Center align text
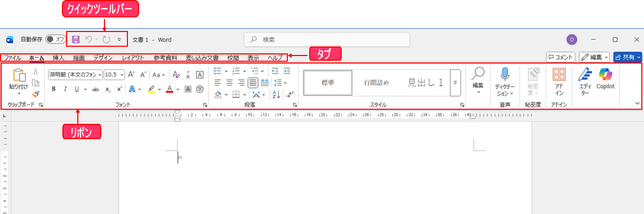 [229, 83]
